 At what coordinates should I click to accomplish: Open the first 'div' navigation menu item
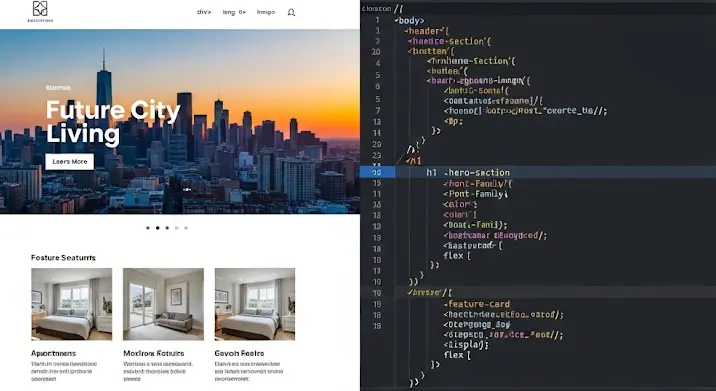click(x=204, y=12)
